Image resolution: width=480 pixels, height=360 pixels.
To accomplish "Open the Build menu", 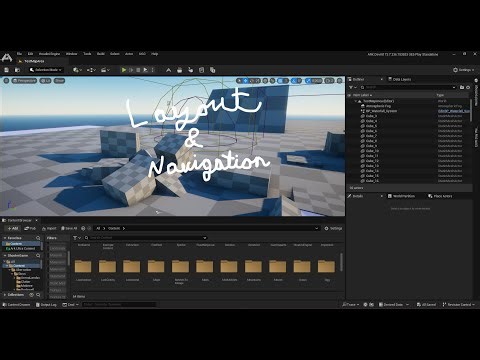I will pyautogui.click(x=101, y=54).
